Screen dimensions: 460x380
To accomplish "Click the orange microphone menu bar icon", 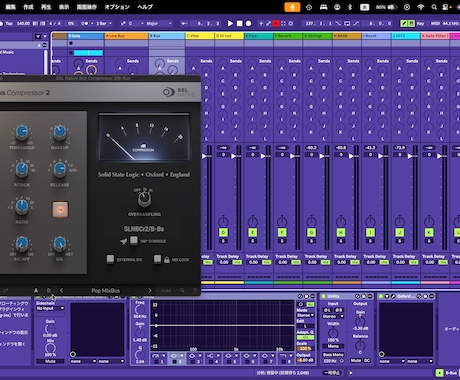I will (x=292, y=7).
